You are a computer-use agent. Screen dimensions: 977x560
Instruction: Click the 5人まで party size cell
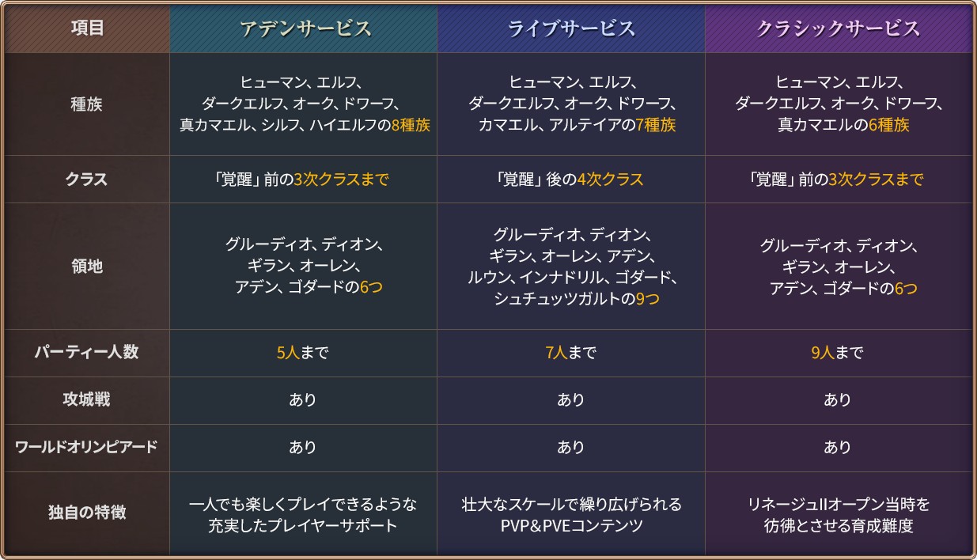pyautogui.click(x=303, y=353)
